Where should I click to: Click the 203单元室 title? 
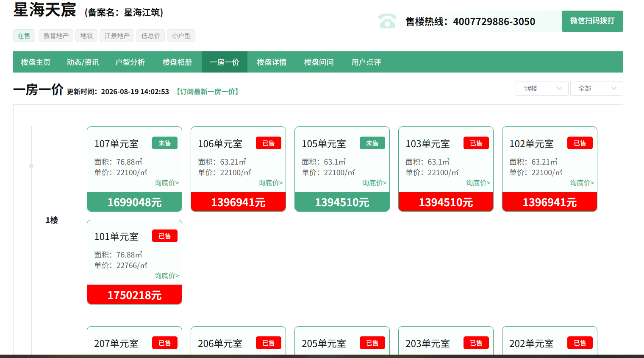428,344
